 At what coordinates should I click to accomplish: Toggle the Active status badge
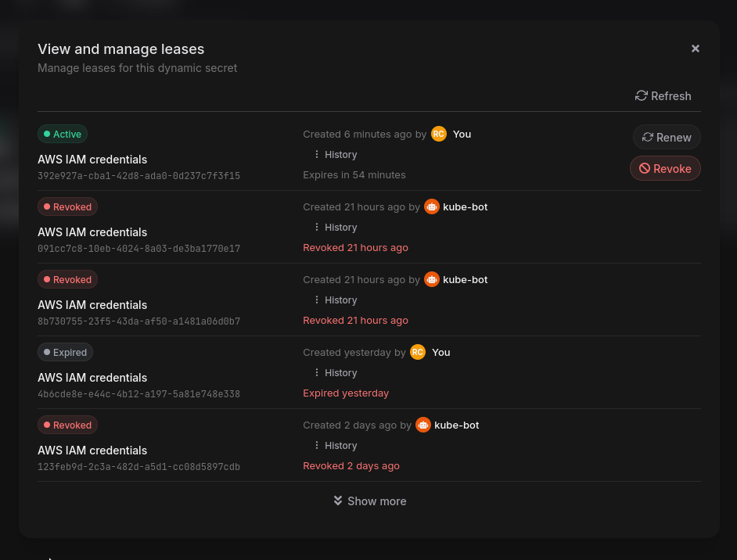(63, 134)
